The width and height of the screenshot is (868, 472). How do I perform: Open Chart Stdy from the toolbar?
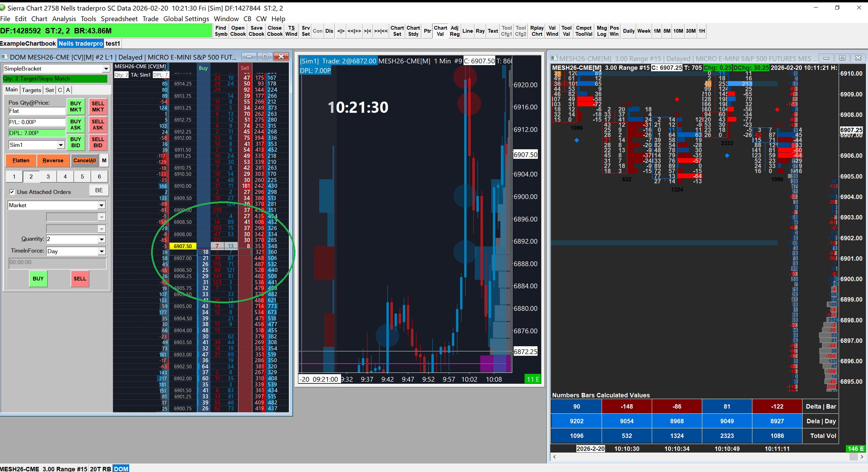[413, 31]
